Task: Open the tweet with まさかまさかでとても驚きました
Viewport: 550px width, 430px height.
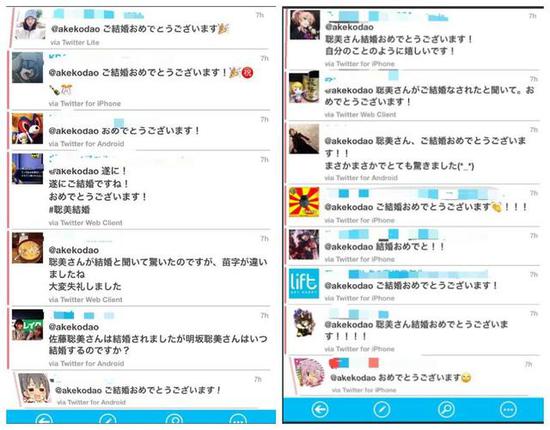Action: pyautogui.click(x=414, y=153)
